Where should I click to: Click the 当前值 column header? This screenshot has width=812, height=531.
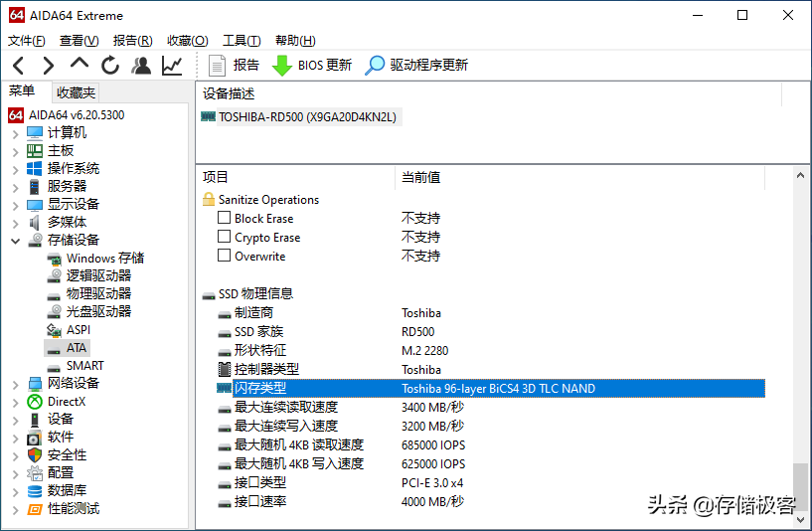579,177
